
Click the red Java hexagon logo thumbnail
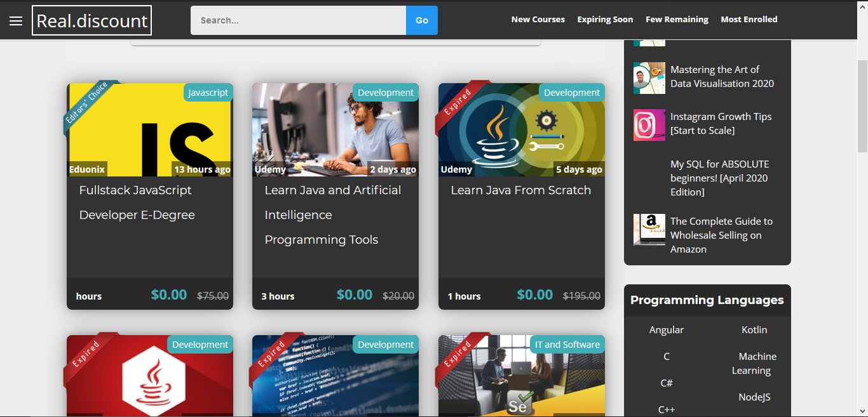[150, 376]
